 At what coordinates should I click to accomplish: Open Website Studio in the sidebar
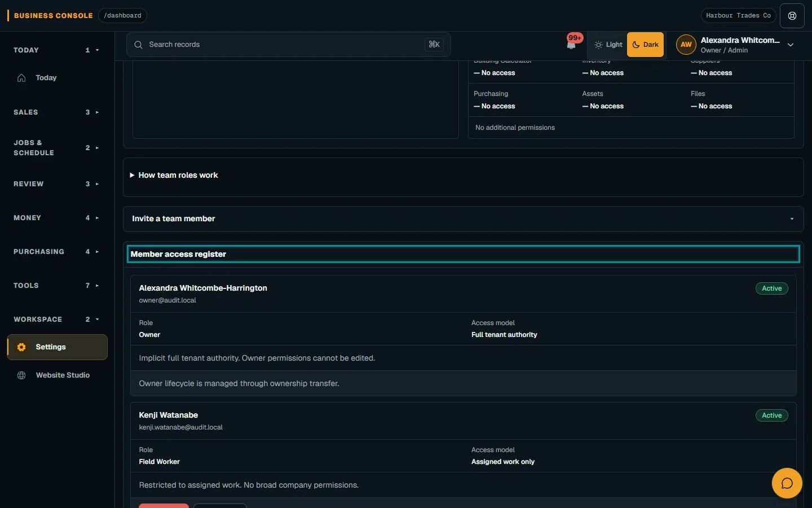coord(57,375)
